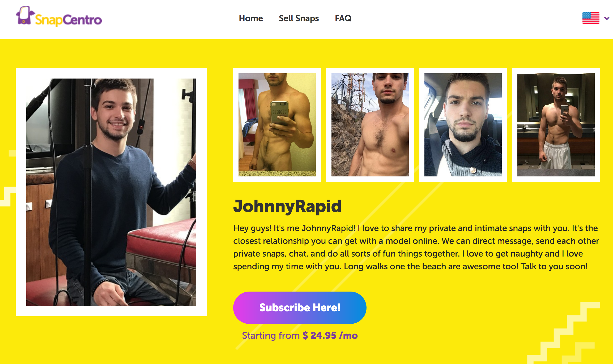The width and height of the screenshot is (613, 364).
Task: Click the profile description paragraph
Action: click(x=416, y=247)
